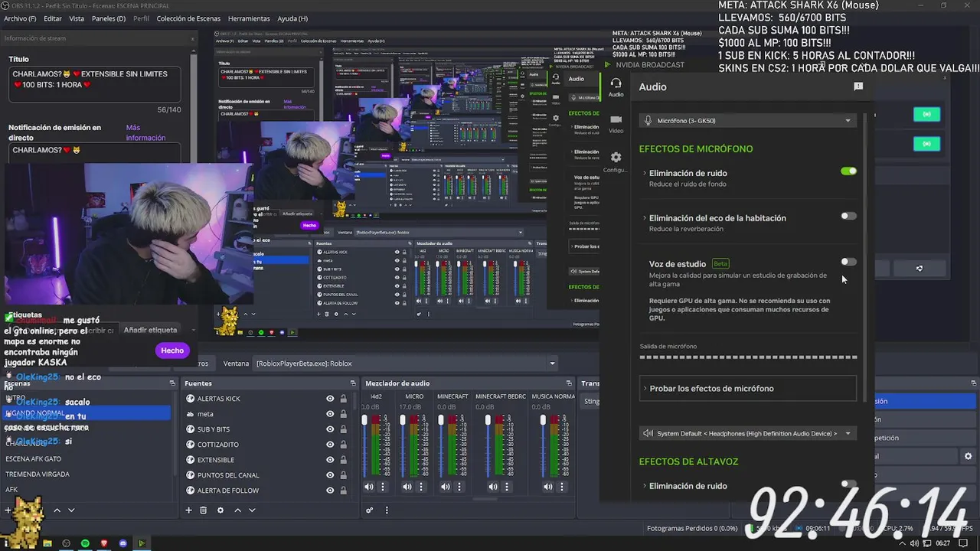Viewport: 980px width, 551px height.
Task: Mute the MINECRAFT BEDROCK mixer channel
Action: pos(493,487)
